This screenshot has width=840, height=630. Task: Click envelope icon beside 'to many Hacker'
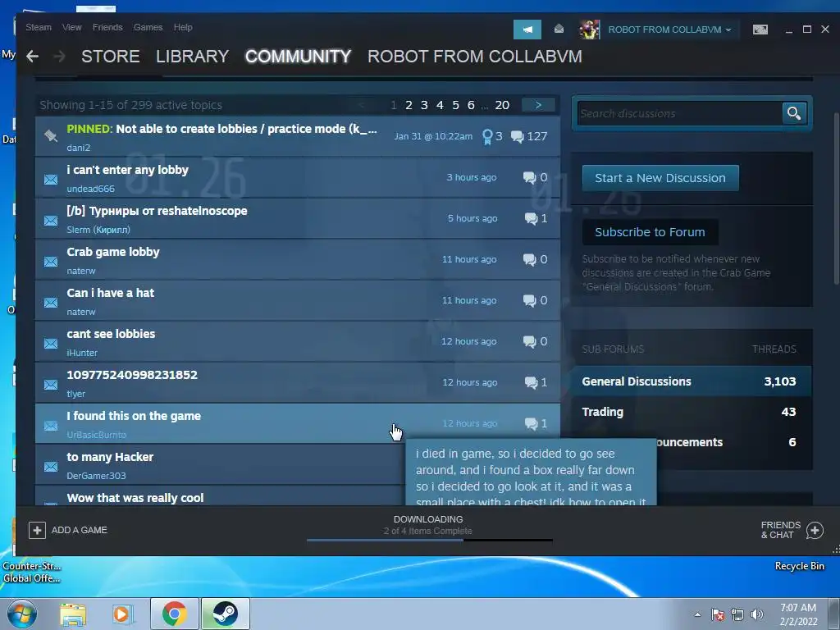(x=51, y=467)
